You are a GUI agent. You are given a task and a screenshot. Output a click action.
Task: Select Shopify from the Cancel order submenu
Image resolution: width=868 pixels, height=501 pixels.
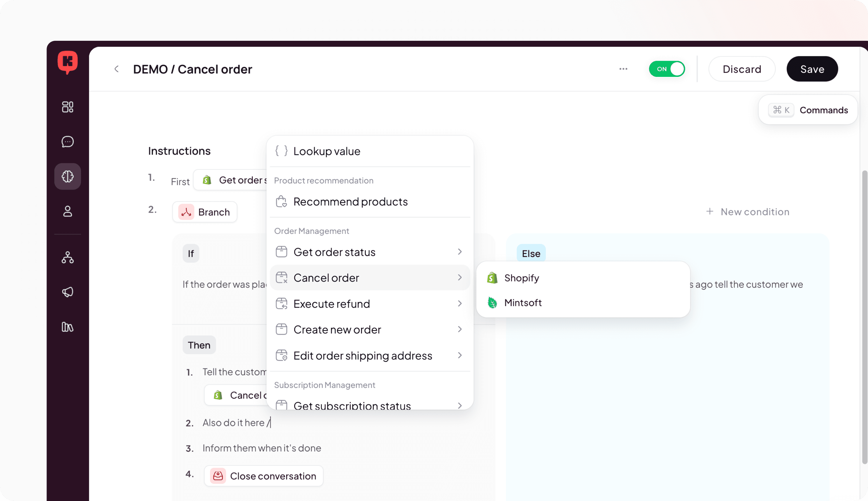tap(521, 278)
